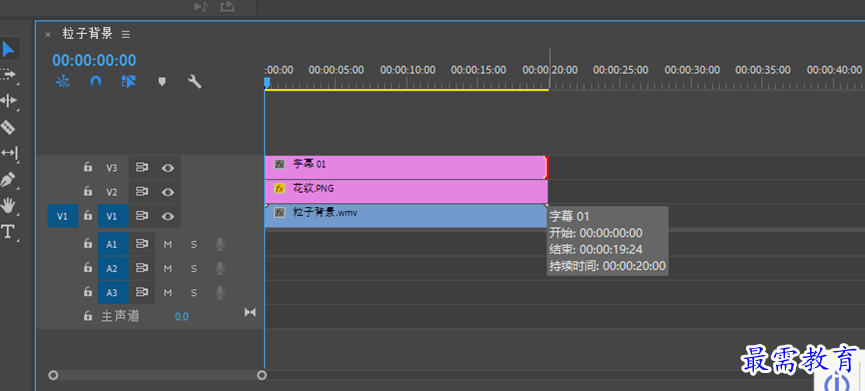
Task: Toggle A2 track targeting
Action: point(113,268)
